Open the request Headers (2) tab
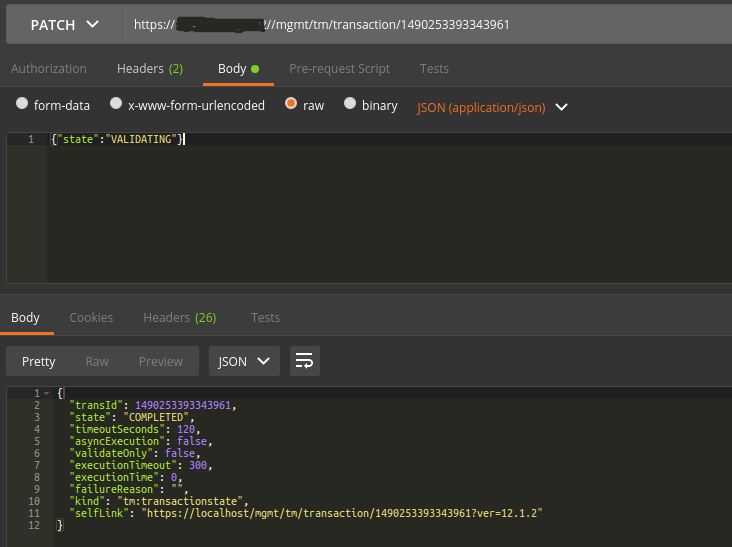 149,69
